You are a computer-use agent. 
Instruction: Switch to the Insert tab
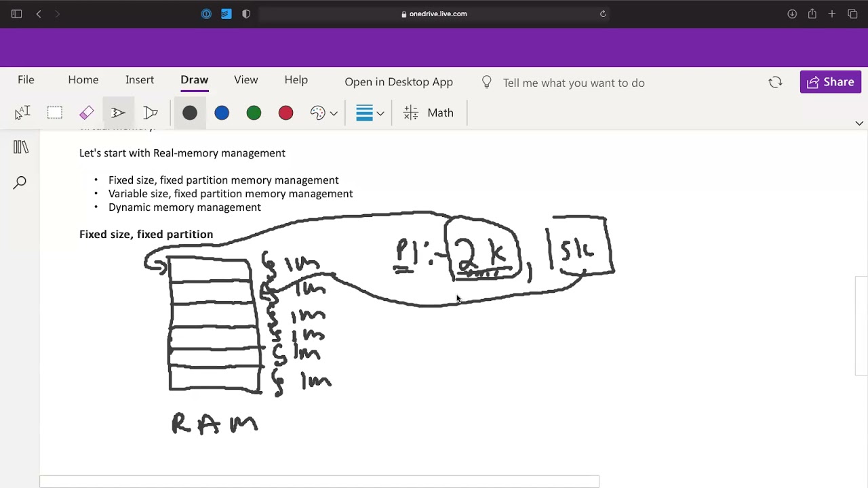click(140, 80)
